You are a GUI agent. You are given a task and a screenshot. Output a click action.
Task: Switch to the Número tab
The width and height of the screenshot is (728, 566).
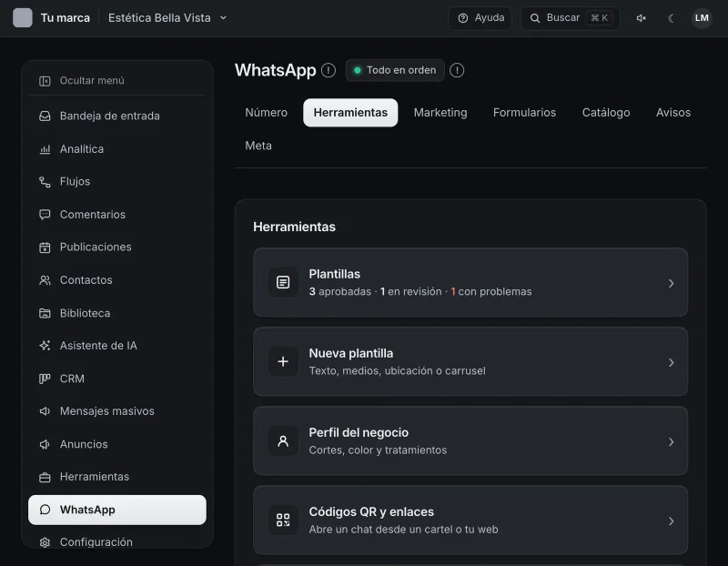[266, 112]
